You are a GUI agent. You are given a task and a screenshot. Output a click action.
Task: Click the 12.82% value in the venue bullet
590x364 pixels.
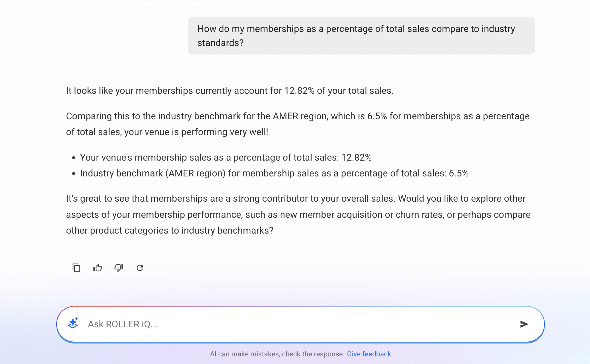[x=356, y=158]
